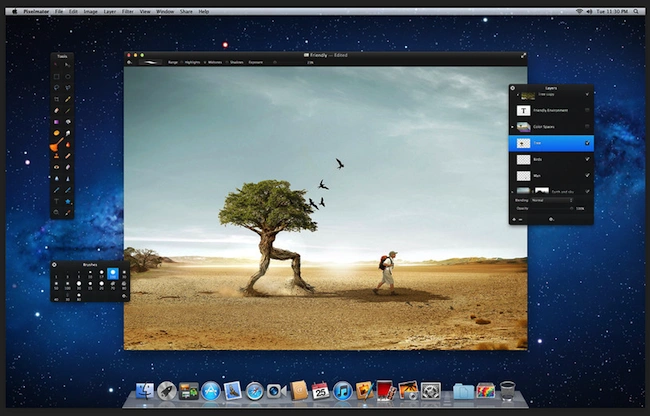Open the Brushes palette gear menu
This screenshot has height=416, width=650.
(54, 264)
